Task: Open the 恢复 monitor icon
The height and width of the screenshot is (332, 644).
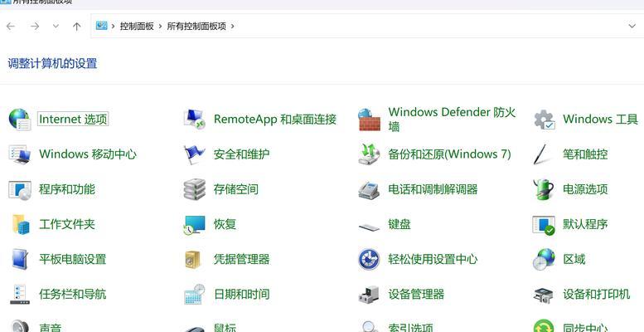Action: pos(194,224)
